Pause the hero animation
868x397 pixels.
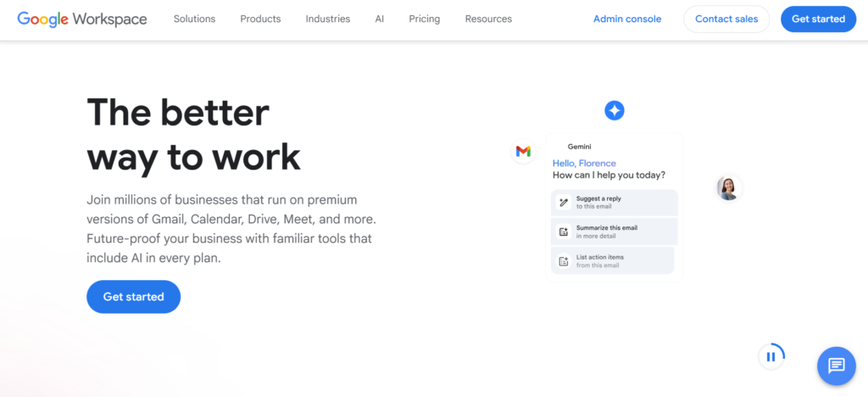pos(771,356)
